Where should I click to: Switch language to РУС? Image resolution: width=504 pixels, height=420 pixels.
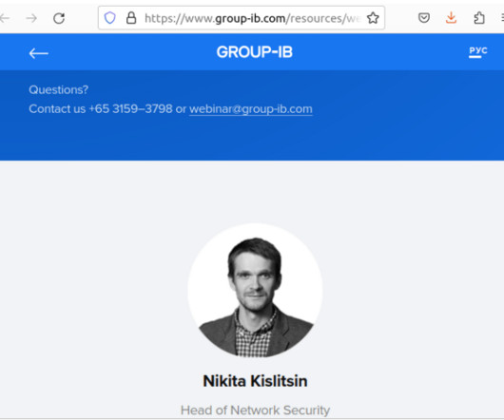(x=478, y=51)
